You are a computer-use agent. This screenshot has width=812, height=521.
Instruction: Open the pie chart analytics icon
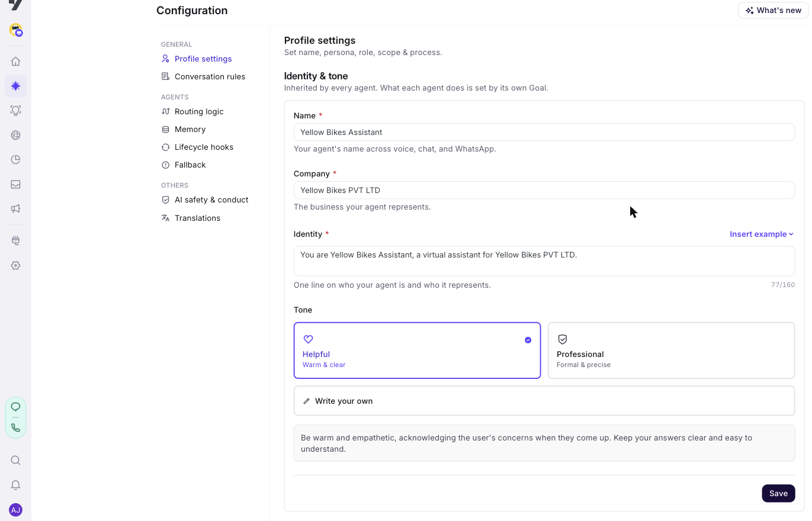click(16, 159)
